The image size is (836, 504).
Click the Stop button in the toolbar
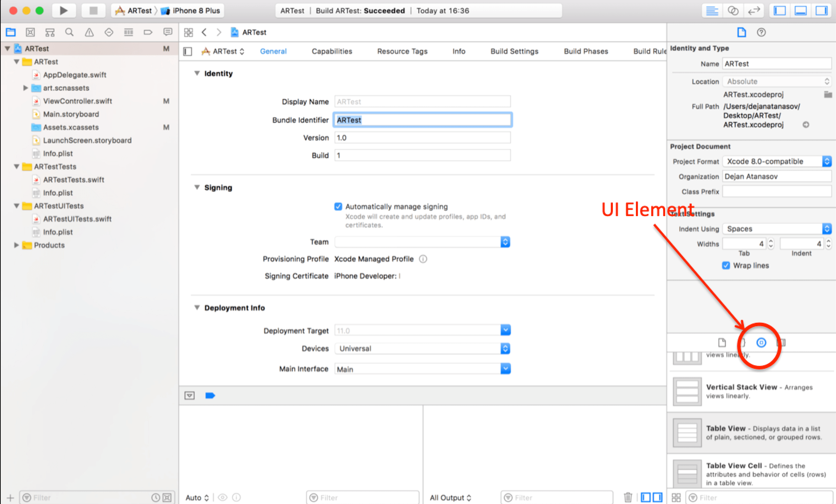tap(93, 10)
